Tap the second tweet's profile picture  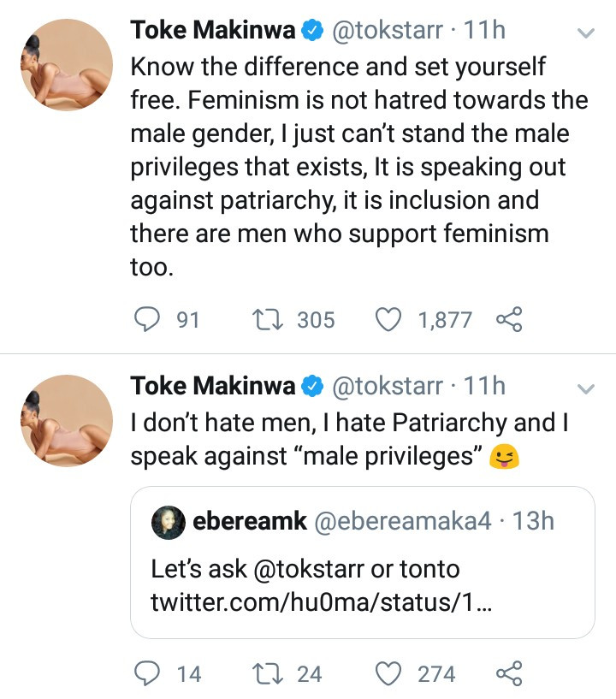pyautogui.click(x=66, y=420)
